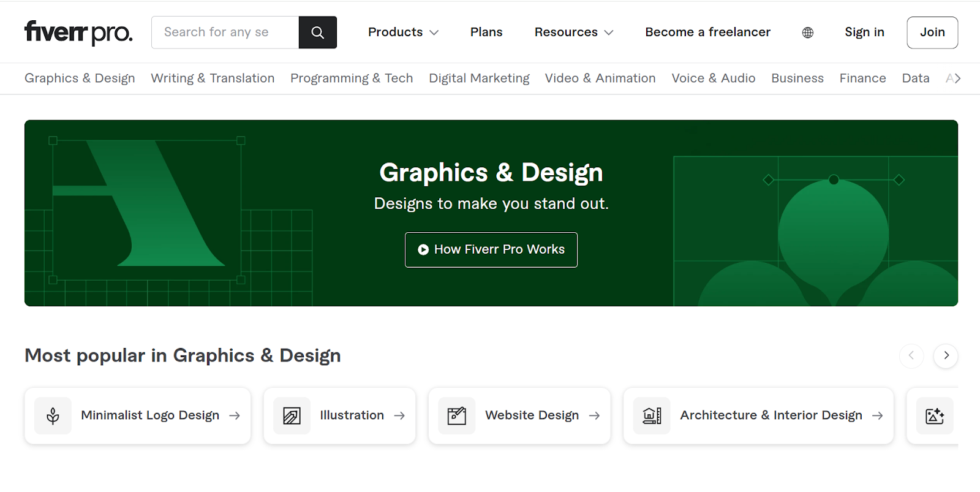Image resolution: width=980 pixels, height=492 pixels.
Task: Expand the Products dropdown menu
Action: (x=403, y=32)
